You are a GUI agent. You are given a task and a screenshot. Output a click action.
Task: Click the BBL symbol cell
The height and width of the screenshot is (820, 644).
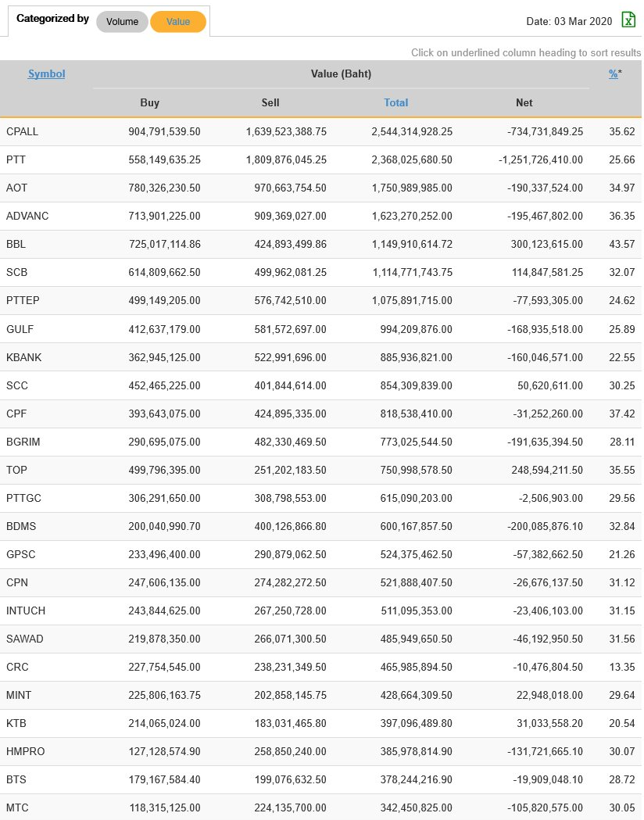coord(16,244)
